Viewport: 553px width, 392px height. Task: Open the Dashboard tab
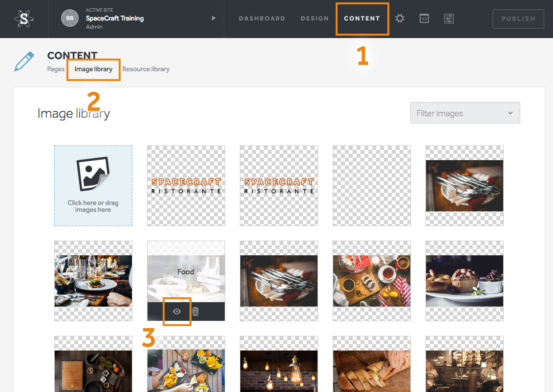262,19
